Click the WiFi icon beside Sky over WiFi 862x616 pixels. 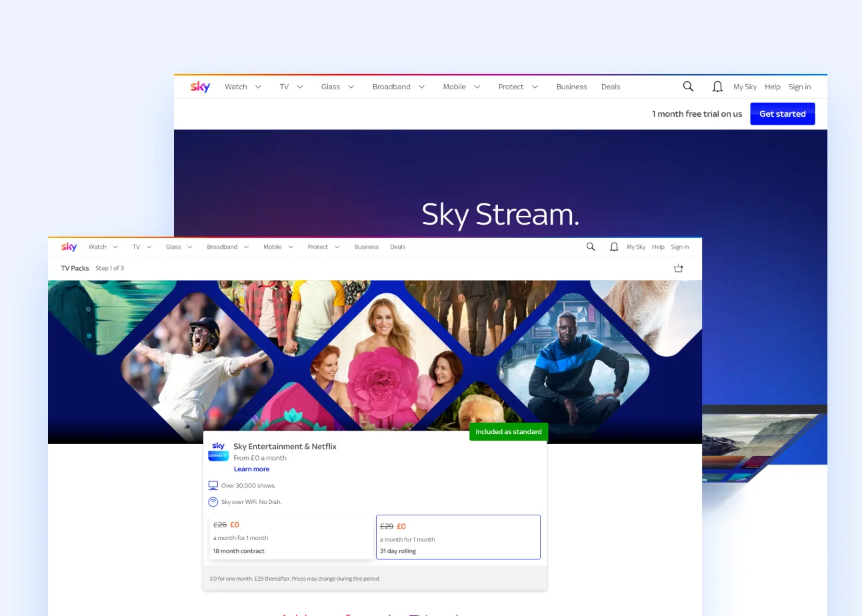point(213,501)
